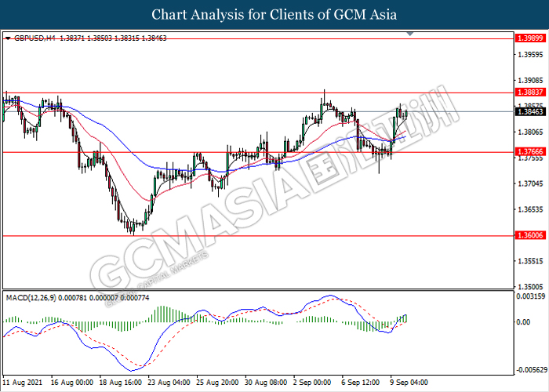The width and height of the screenshot is (549, 392).
Task: Click the GBPUSD,H4 symbol title text
Action: [x=35, y=38]
